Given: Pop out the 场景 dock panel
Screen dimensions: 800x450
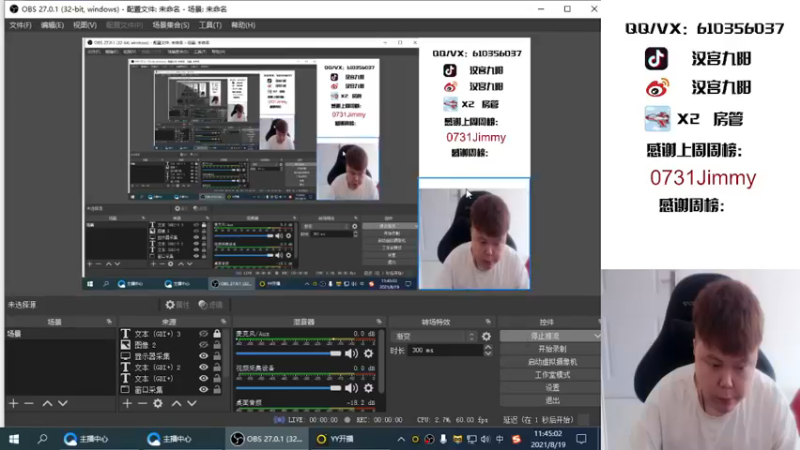Looking at the screenshot, I should pyautogui.click(x=109, y=322).
